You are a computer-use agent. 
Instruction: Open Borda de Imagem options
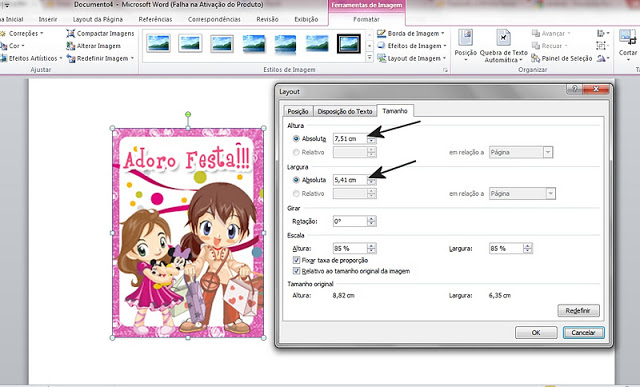(x=411, y=33)
